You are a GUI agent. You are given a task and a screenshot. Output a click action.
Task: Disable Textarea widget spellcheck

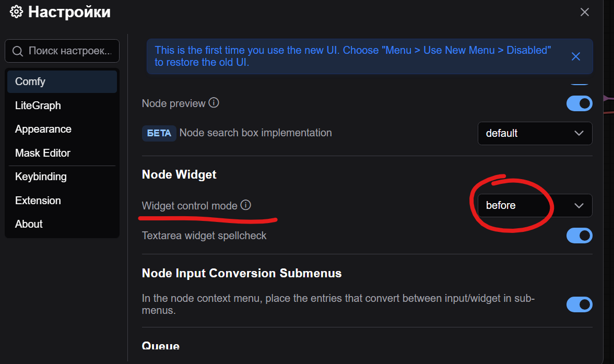tap(579, 236)
